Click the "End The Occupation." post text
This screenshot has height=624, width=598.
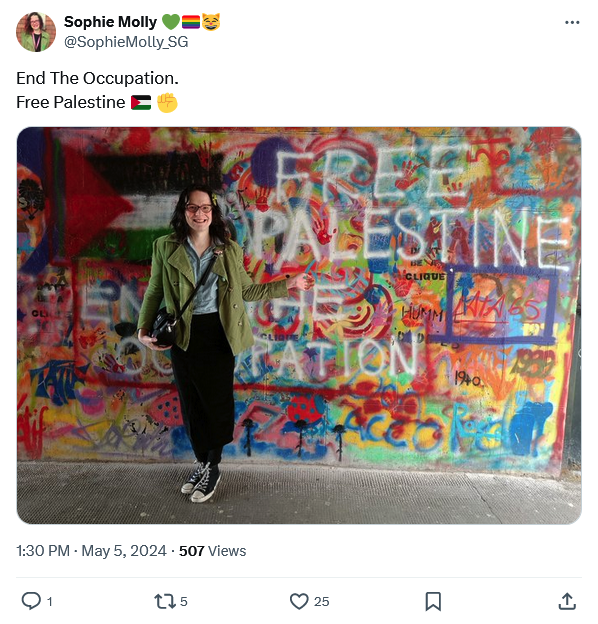point(97,78)
